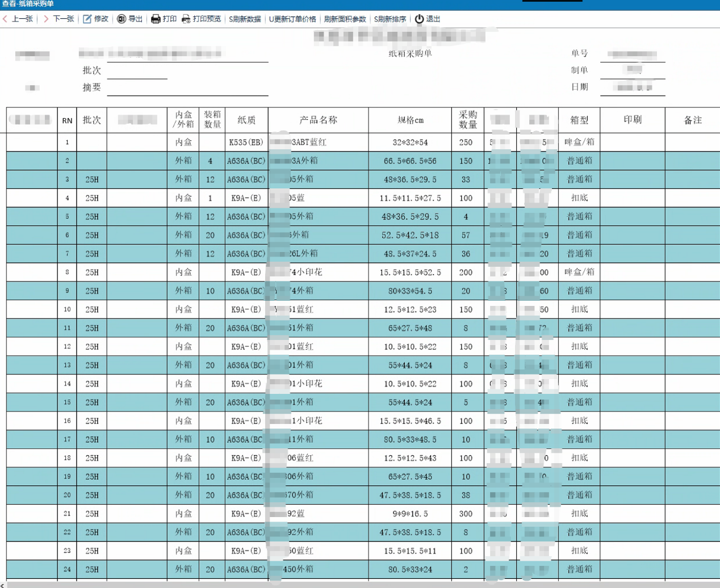Screen dimensions: 720x588
Task: Click the Exit (退出) power icon
Action: tap(418, 19)
